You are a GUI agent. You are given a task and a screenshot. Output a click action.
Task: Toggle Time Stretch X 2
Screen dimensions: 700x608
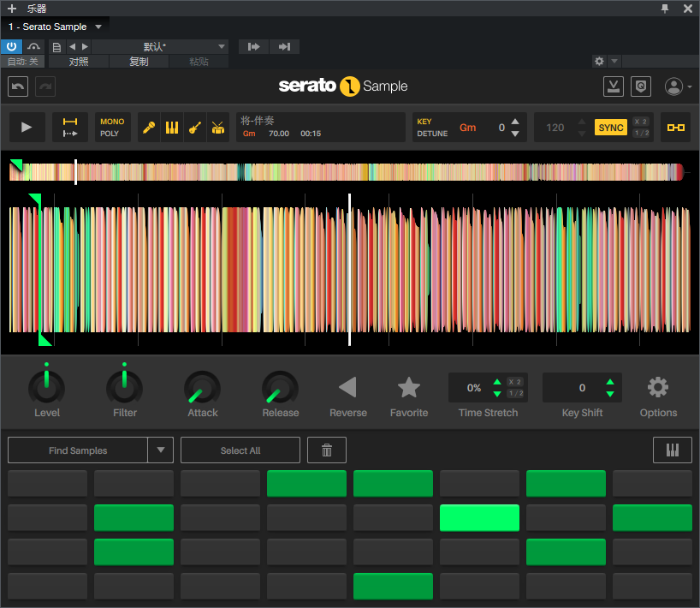point(515,382)
